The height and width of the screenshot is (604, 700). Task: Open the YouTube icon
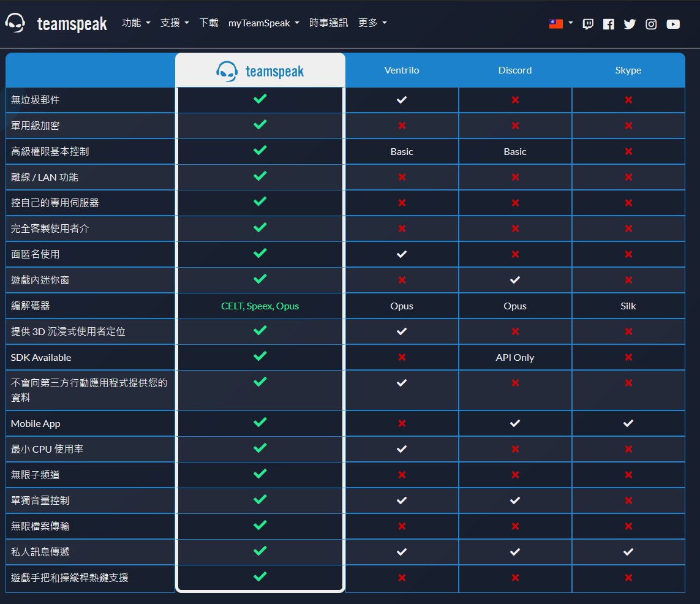pos(673,24)
